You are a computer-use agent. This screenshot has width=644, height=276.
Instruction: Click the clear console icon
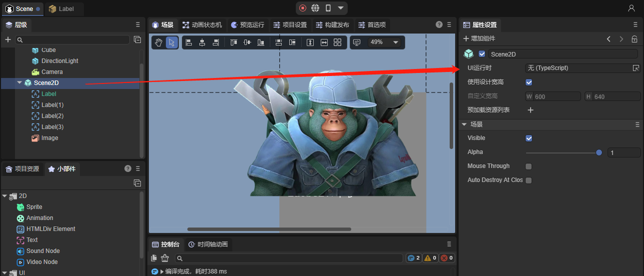(x=165, y=258)
